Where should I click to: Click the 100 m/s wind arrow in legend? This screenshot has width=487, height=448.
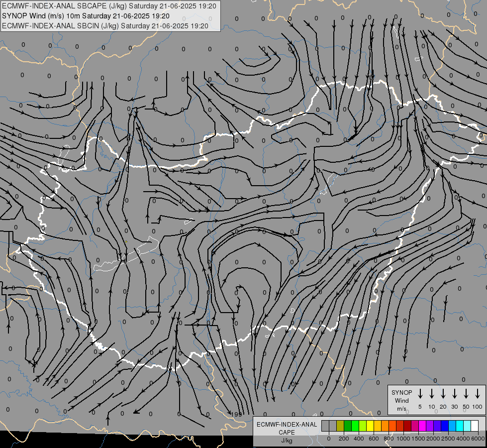tap(478, 394)
